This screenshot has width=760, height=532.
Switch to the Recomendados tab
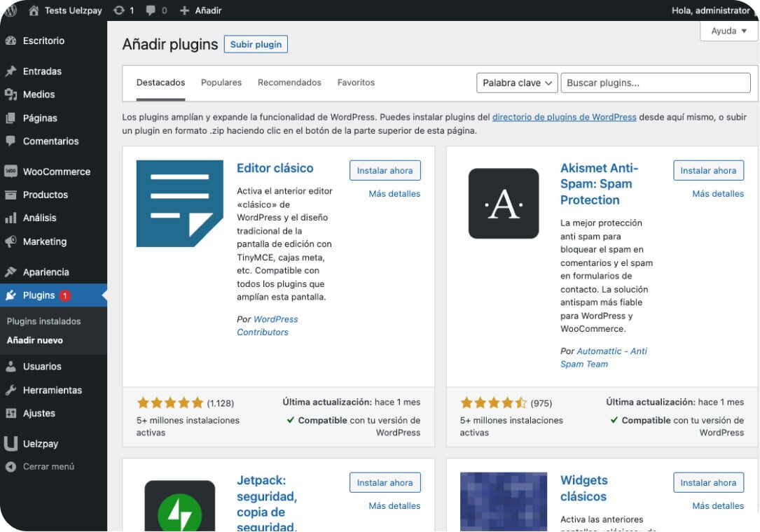[x=289, y=83]
